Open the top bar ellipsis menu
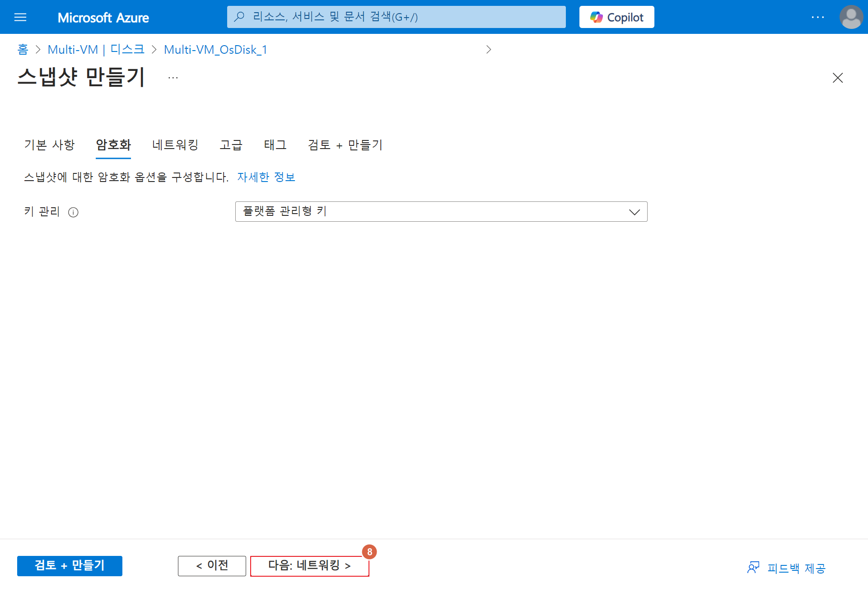Screen dimensions: 868x597 pos(817,17)
